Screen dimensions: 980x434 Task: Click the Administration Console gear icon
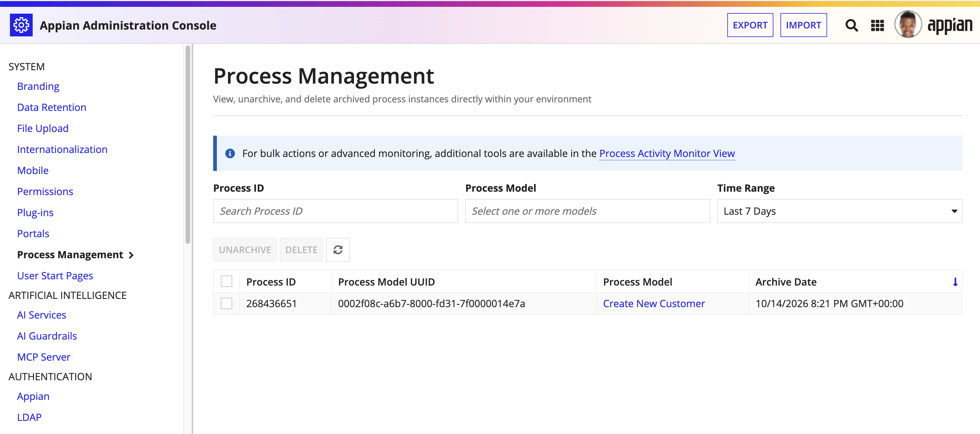(21, 25)
